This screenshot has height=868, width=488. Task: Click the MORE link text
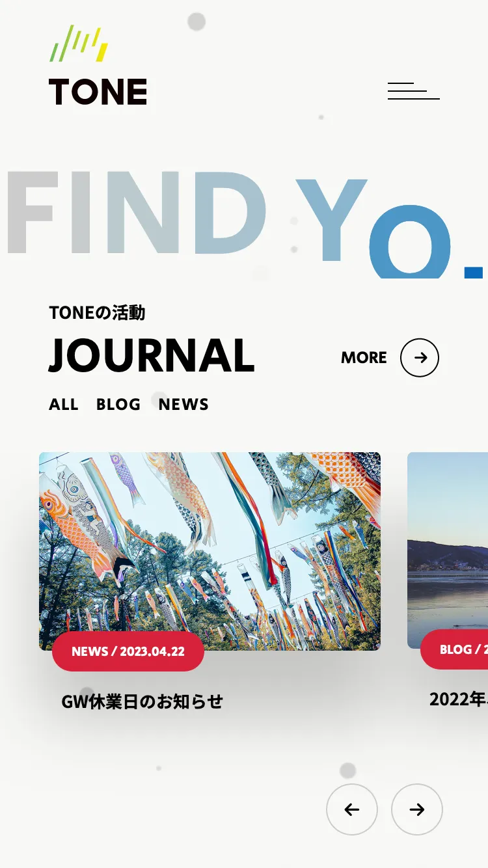(364, 358)
